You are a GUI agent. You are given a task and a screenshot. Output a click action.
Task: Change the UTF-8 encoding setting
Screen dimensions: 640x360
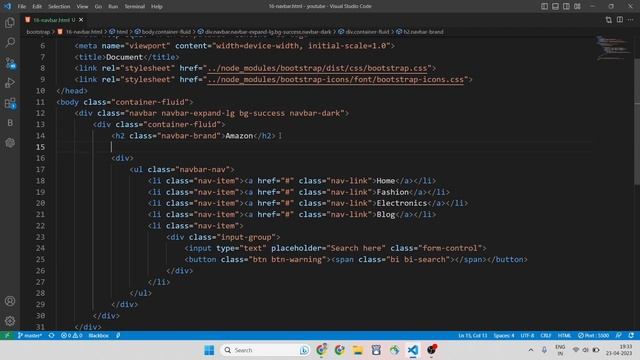tap(527, 336)
